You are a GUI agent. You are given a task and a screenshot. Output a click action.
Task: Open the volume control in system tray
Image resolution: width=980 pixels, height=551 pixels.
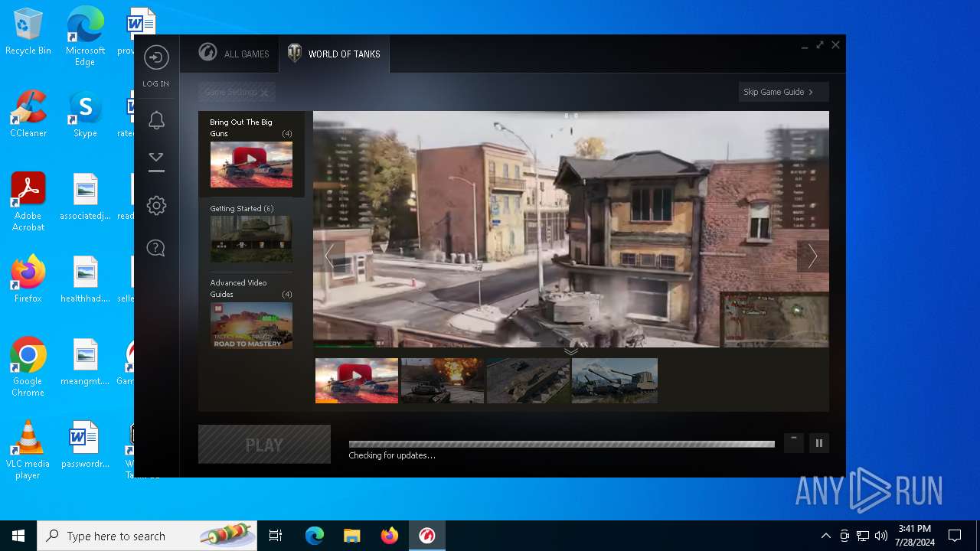(881, 536)
